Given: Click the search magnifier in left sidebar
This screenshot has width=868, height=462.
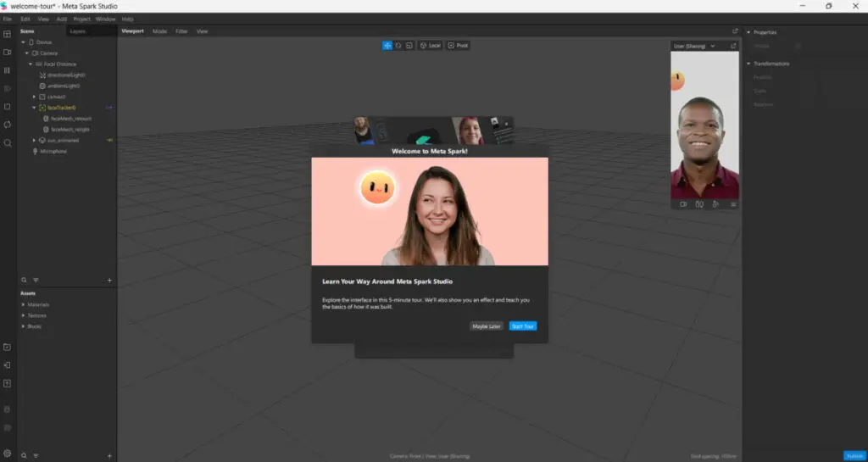Looking at the screenshot, I should click(x=7, y=142).
